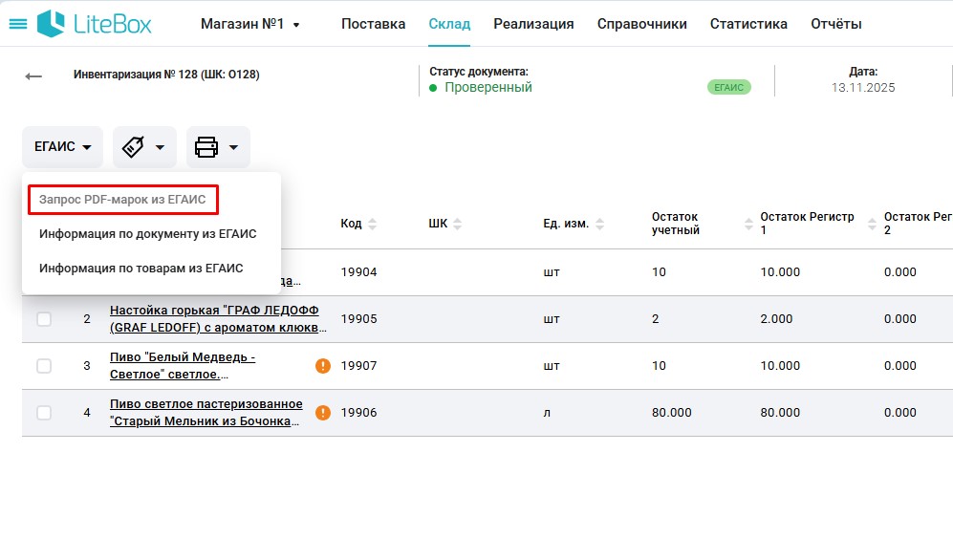Collapse the ЕГАИС dropdown button
The image size is (953, 560).
click(62, 147)
